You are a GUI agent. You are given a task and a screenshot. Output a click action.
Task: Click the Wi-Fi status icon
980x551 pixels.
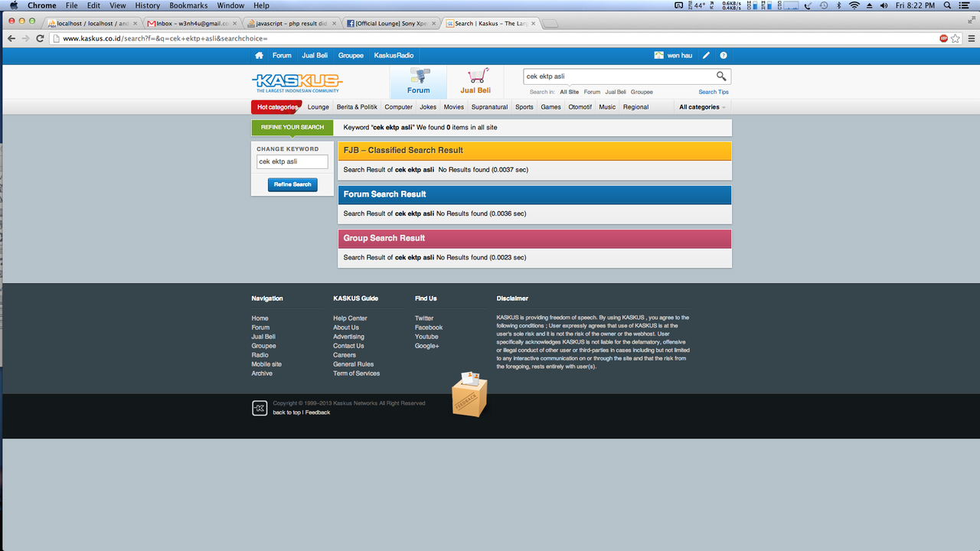[854, 5]
